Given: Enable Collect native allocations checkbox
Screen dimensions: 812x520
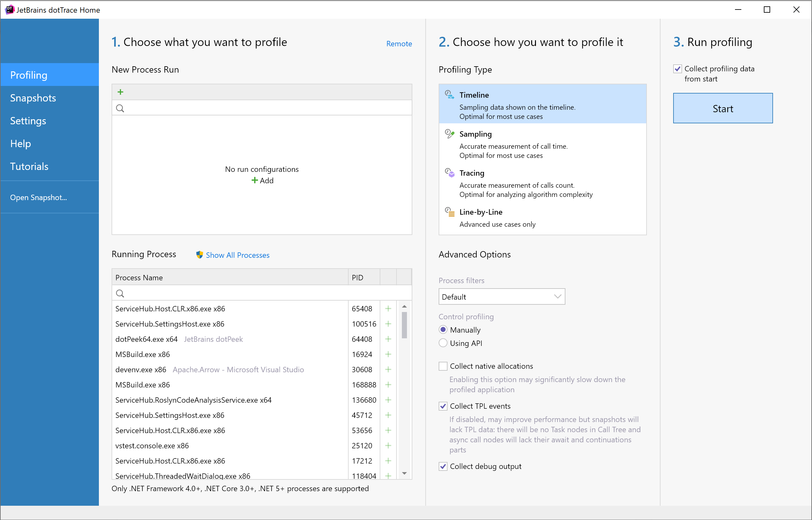Looking at the screenshot, I should pos(443,366).
